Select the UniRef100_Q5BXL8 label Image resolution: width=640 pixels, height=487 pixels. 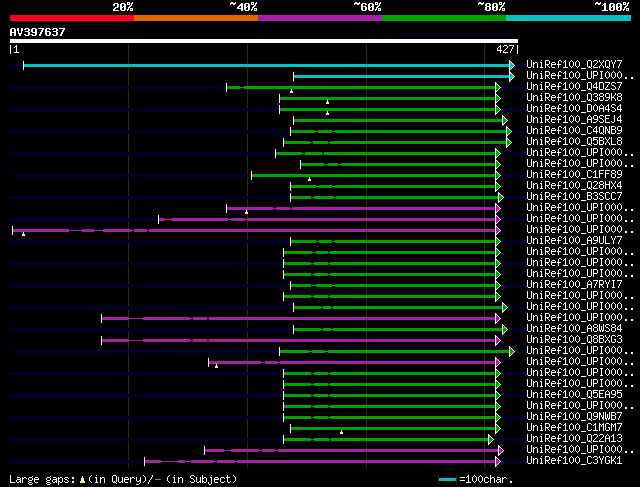(574, 141)
